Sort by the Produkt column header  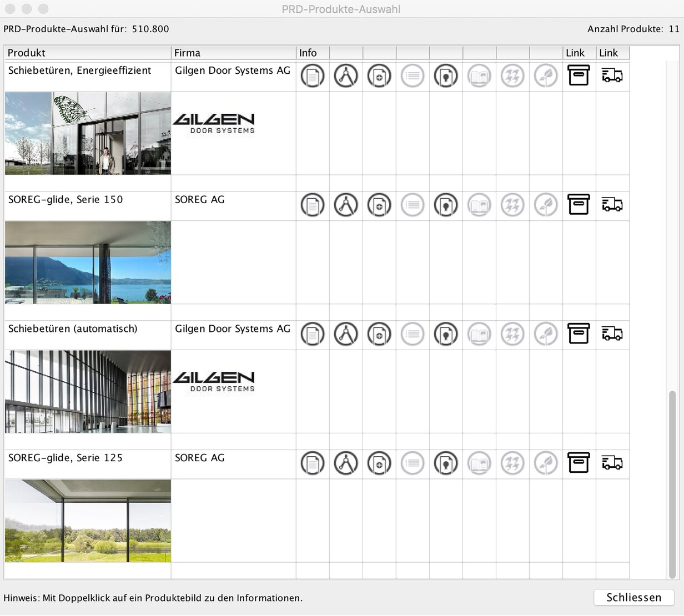point(88,53)
